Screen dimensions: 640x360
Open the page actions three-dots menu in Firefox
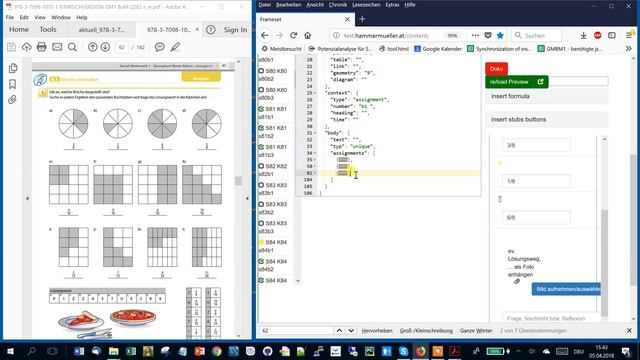475,36
